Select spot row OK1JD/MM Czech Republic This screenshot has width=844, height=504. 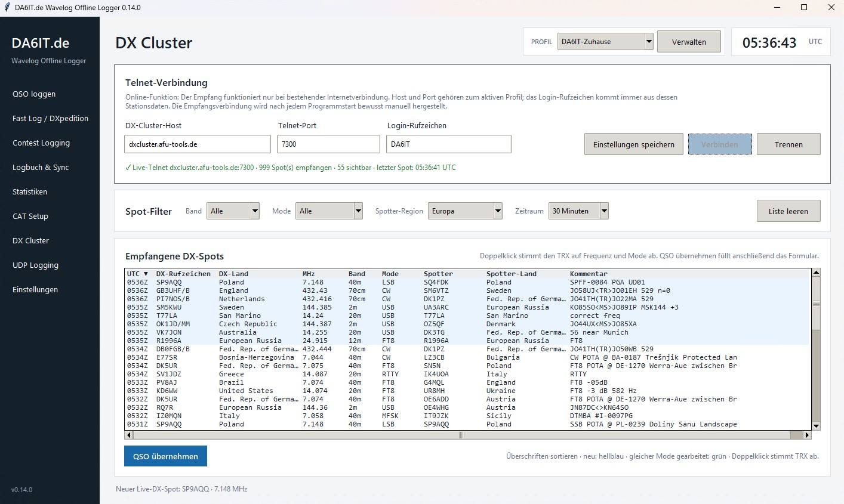point(467,324)
